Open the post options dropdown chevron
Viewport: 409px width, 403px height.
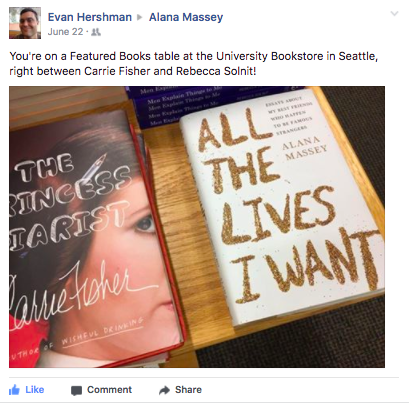[x=394, y=14]
